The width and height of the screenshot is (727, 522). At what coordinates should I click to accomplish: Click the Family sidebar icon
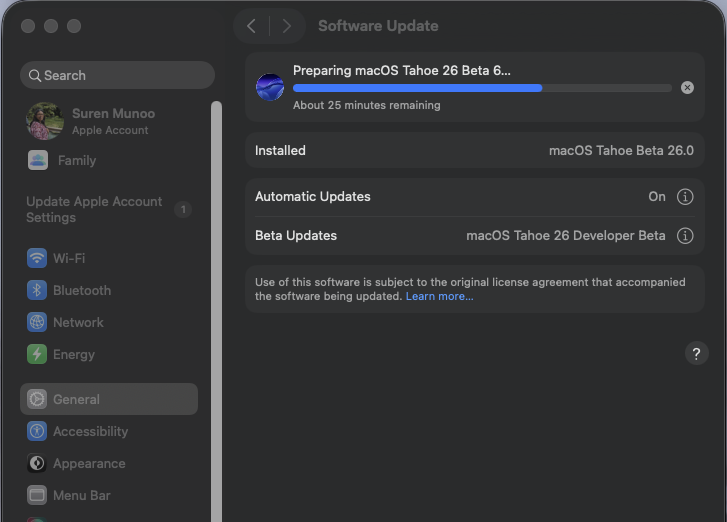pos(38,160)
